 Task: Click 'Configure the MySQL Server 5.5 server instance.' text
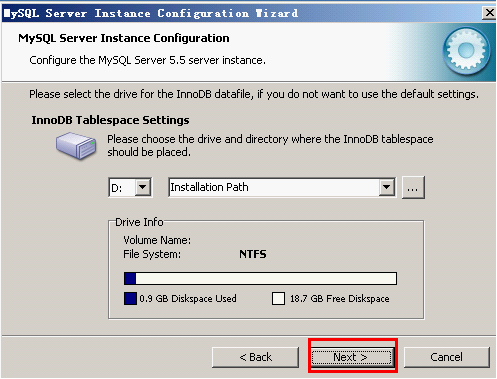point(147,60)
